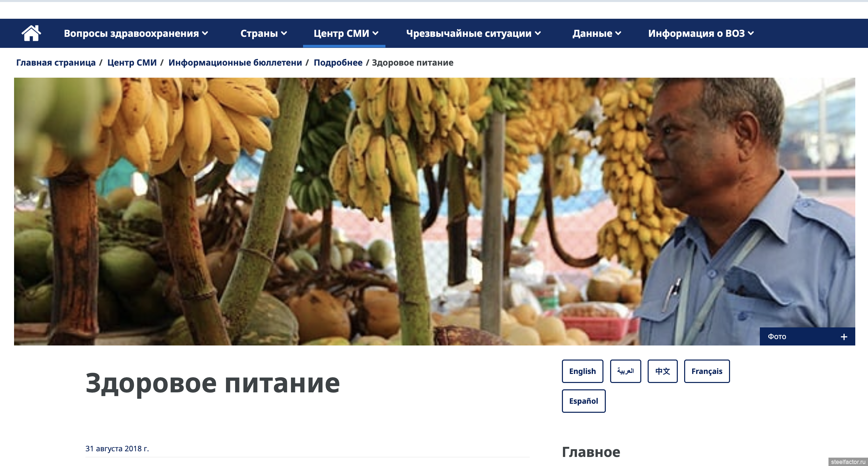The width and height of the screenshot is (868, 466).
Task: Open the Центр СМИ navigation tab
Action: (346, 33)
